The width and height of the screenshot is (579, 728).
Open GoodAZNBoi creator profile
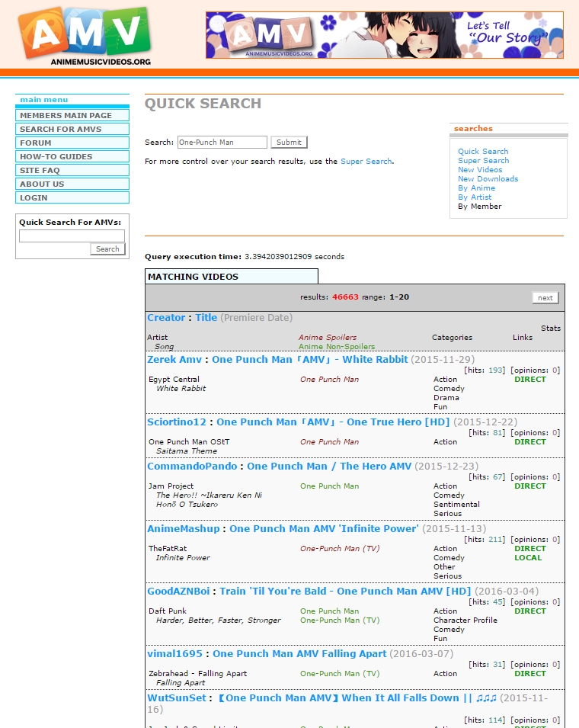pos(178,592)
